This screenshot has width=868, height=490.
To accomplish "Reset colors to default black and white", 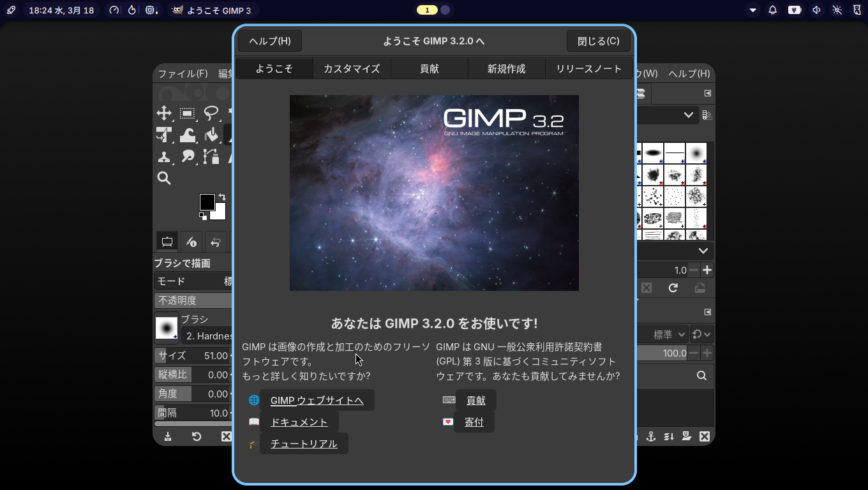I will pos(203,216).
